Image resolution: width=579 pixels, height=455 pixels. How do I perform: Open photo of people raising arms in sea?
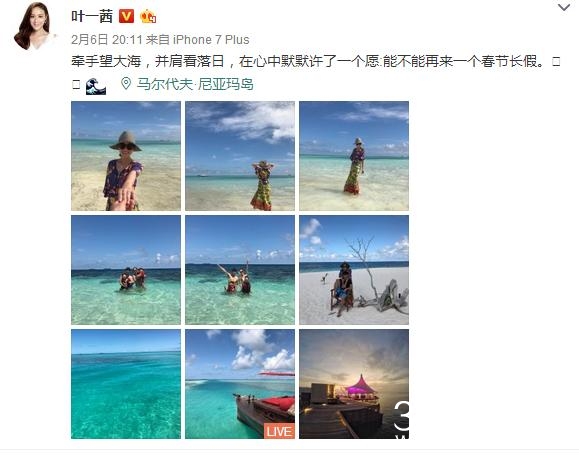tap(240, 270)
